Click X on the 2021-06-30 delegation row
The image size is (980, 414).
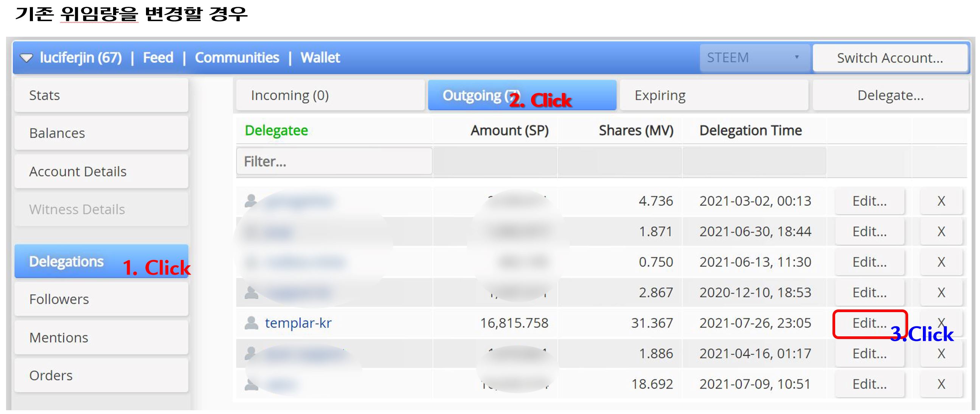pos(941,231)
